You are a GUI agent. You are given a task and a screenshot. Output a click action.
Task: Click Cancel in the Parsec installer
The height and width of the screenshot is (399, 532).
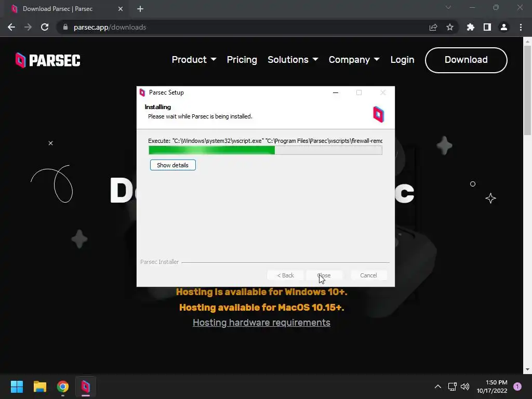pos(368,275)
